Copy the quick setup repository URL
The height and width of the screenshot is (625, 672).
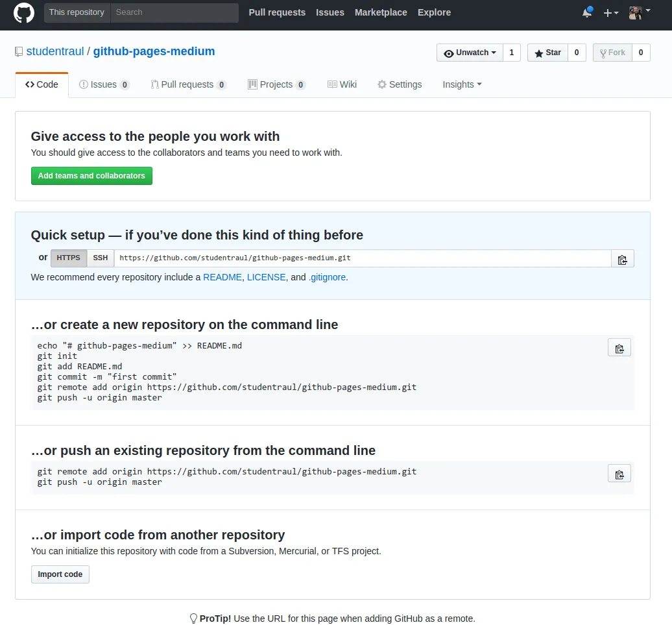[x=622, y=259]
